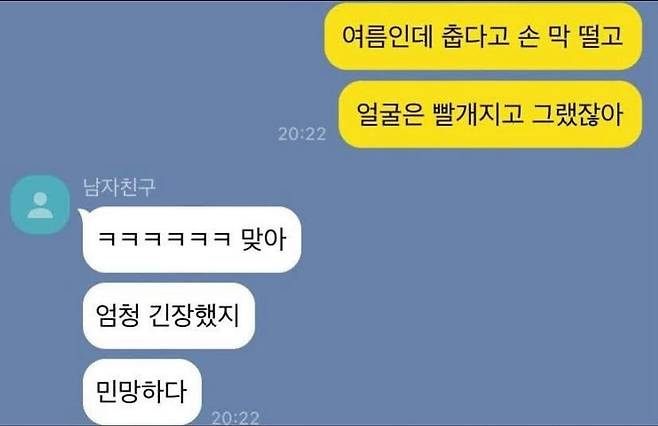Image resolution: width=658 pixels, height=426 pixels.
Task: Tap the sender name 남자친구
Action: 119,187
